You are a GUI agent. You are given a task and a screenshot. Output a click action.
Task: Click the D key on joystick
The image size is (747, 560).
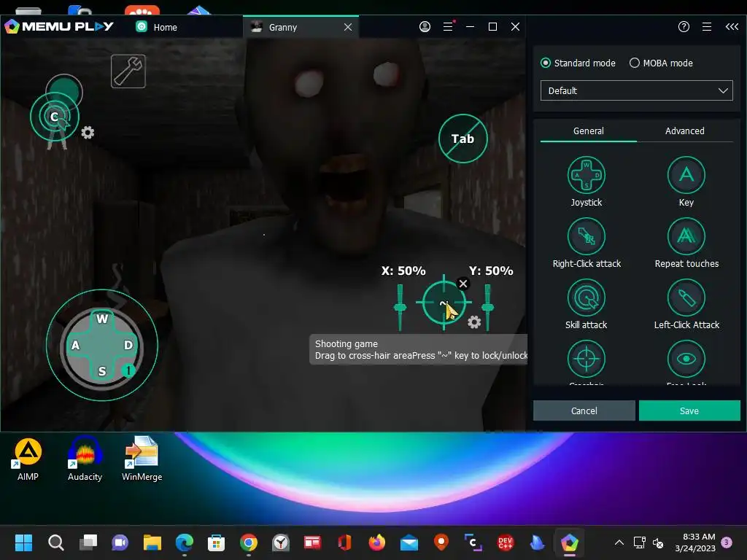tap(128, 345)
